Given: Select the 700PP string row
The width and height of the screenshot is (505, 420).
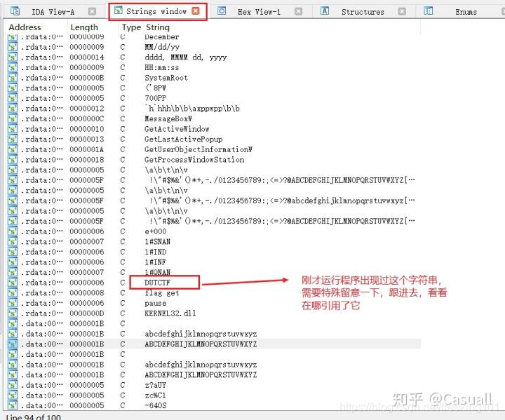Looking at the screenshot, I should (x=213, y=98).
